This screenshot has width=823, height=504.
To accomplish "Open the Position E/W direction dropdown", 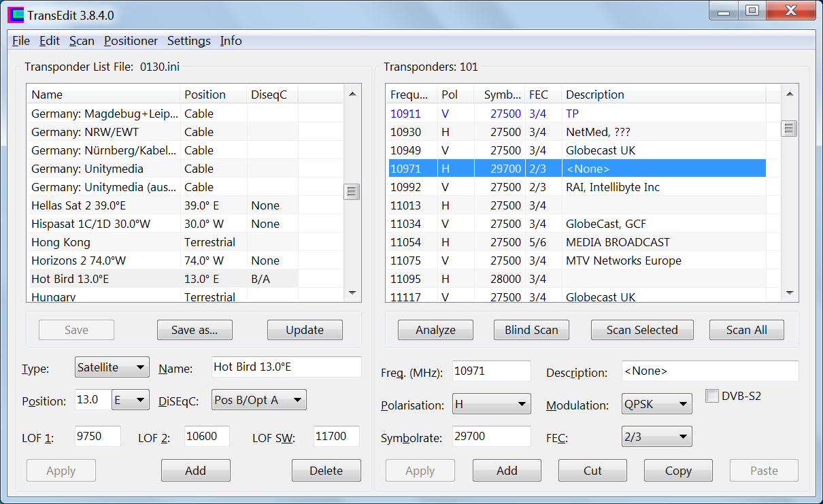I will click(131, 400).
